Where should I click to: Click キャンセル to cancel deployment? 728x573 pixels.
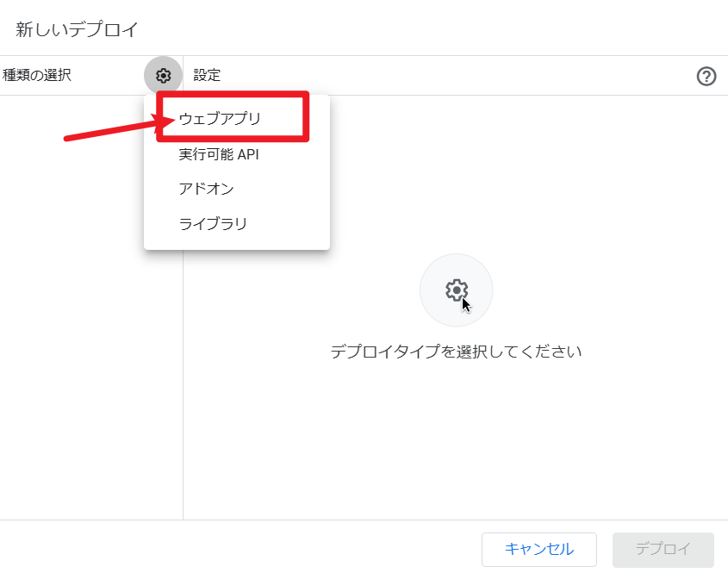tap(538, 549)
